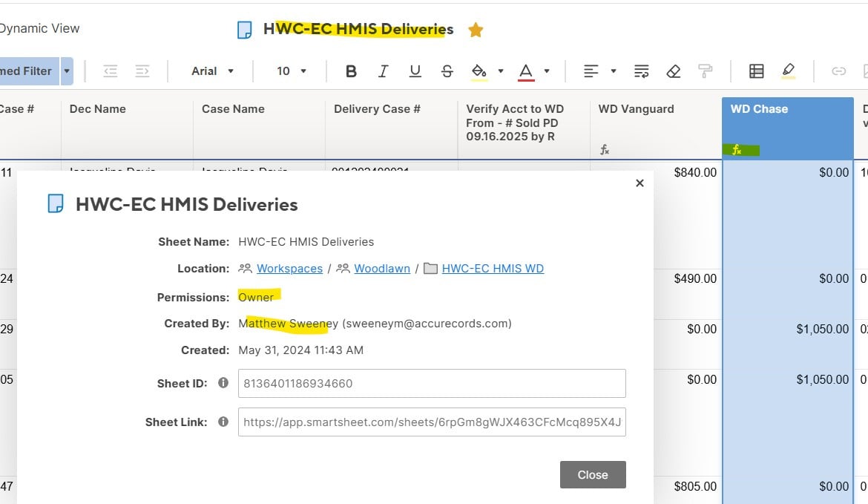Open the Woodlawn workspace link
The image size is (868, 504).
(x=382, y=269)
